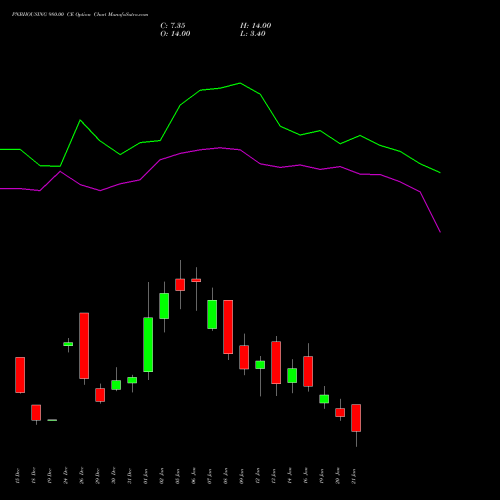Click the close value C: 7.35

coord(173,25)
